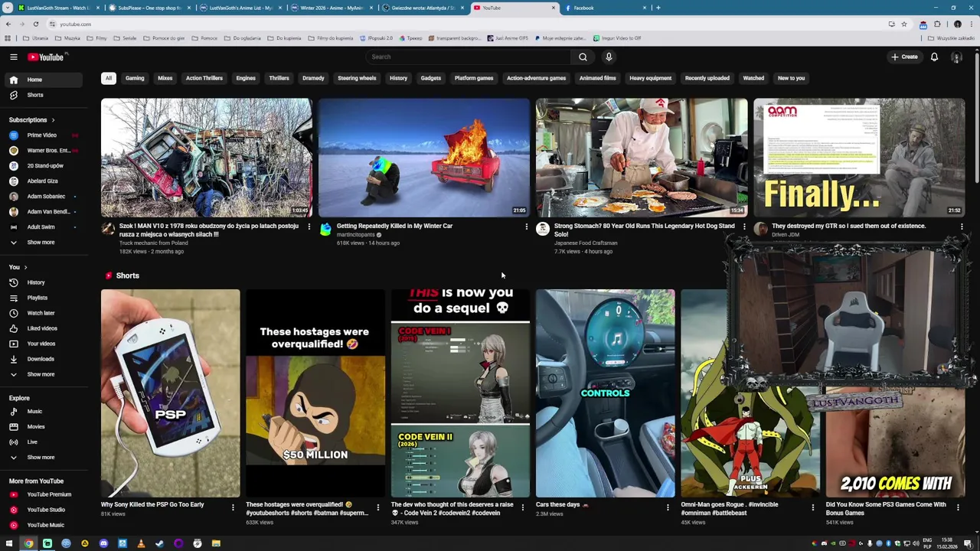Open more options for Winter Car video
Viewport: 980px width, 551px height.
point(526,227)
